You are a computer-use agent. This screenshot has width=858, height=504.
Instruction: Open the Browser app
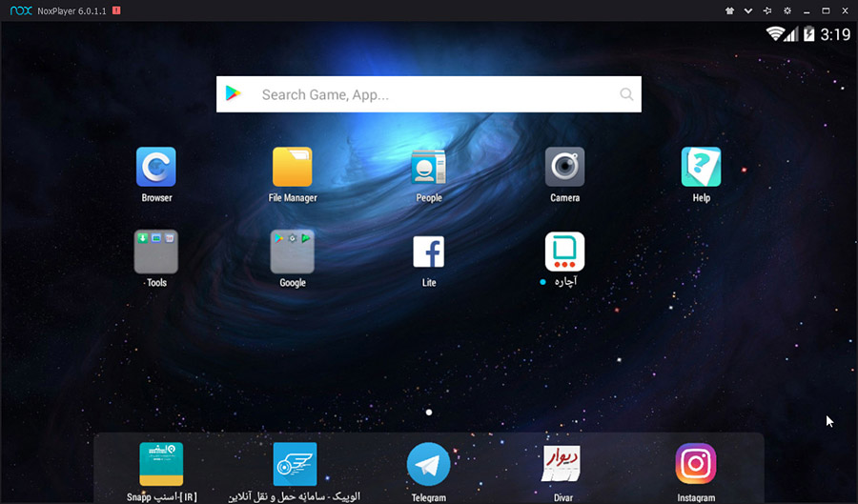click(x=156, y=168)
